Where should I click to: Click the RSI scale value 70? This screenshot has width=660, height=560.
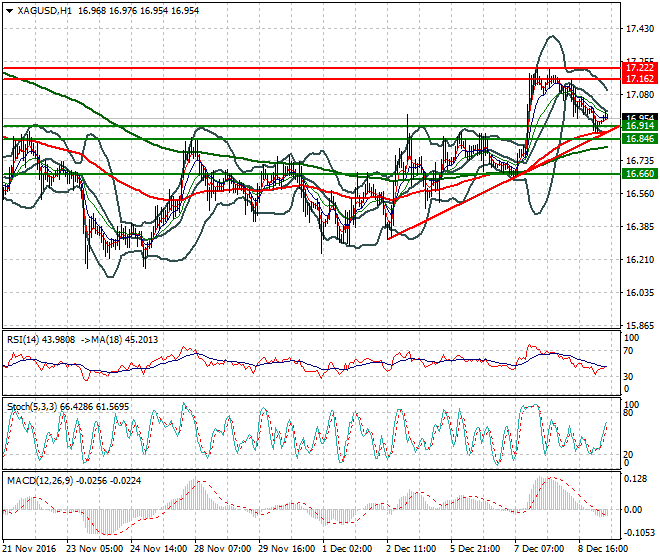tap(629, 351)
